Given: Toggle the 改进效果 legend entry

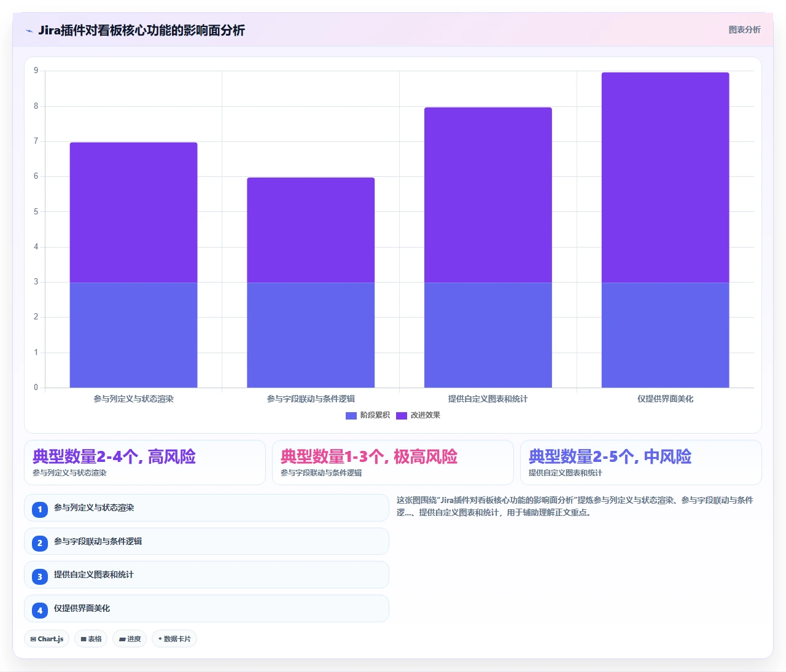Looking at the screenshot, I should 418,415.
